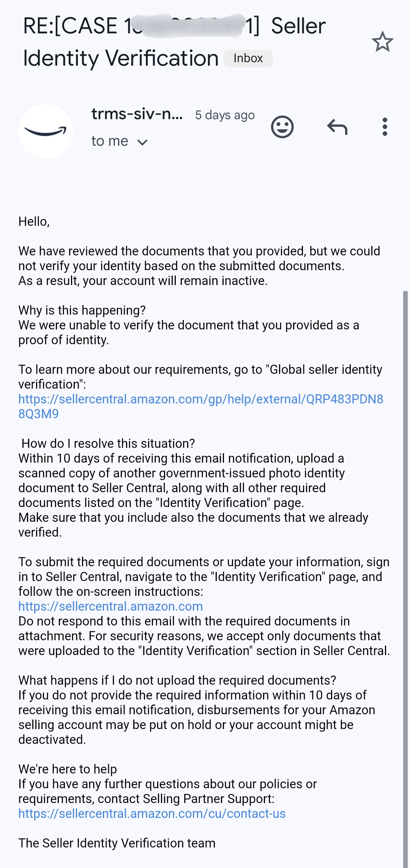Open the sellercentral.amazon.com sign-in link
Screen dimensions: 410x868
click(110, 606)
